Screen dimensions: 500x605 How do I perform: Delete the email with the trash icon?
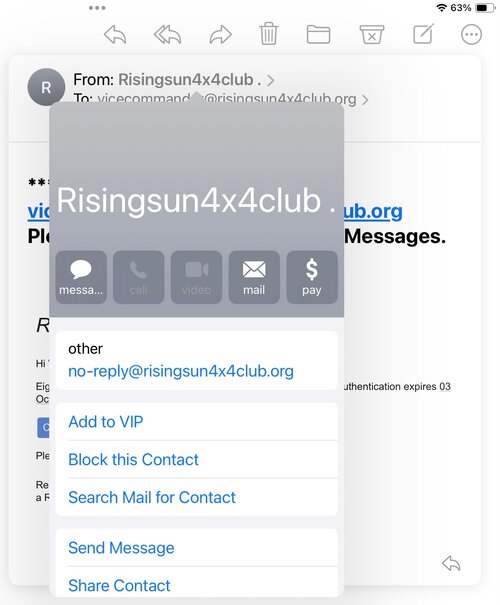pos(269,34)
